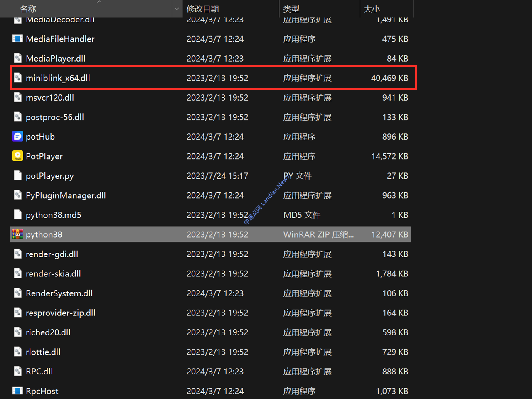The image size is (532, 399).
Task: Click the rlottie.dll file icon
Action: (17, 352)
